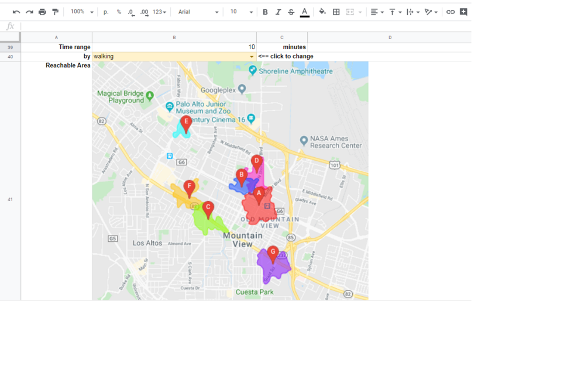This screenshot has height=367, width=588.
Task: Click map marker E
Action: 186,123
